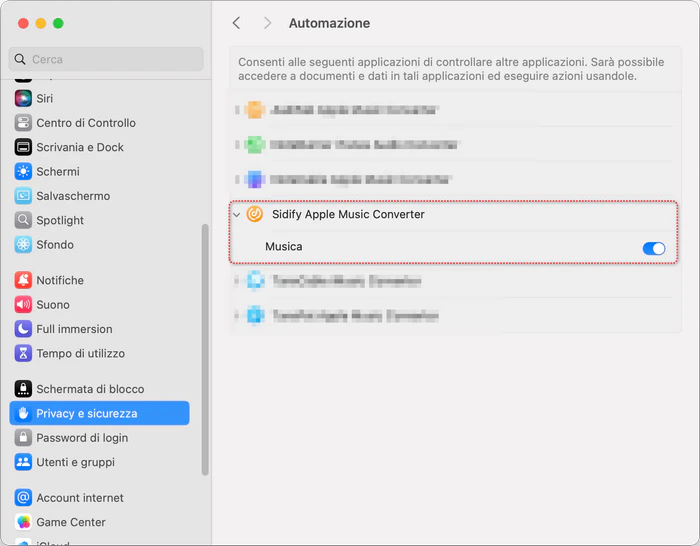Click the red close window button
This screenshot has width=700, height=546.
pyautogui.click(x=23, y=23)
